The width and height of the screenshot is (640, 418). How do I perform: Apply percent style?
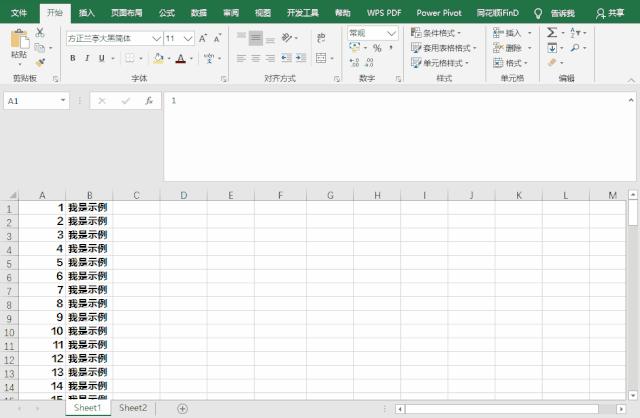[x=377, y=48]
